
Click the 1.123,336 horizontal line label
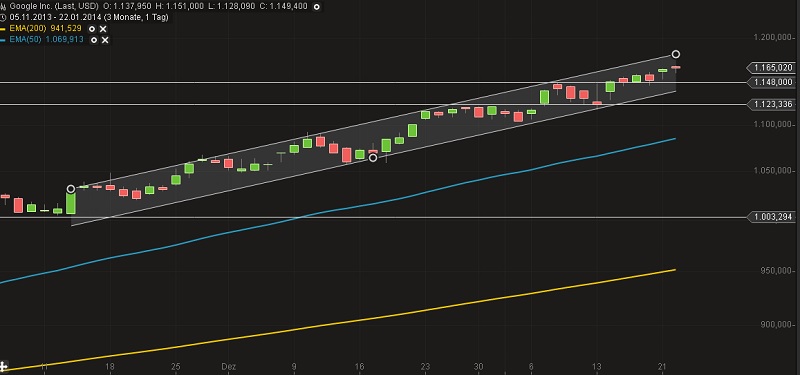pyautogui.click(x=771, y=105)
